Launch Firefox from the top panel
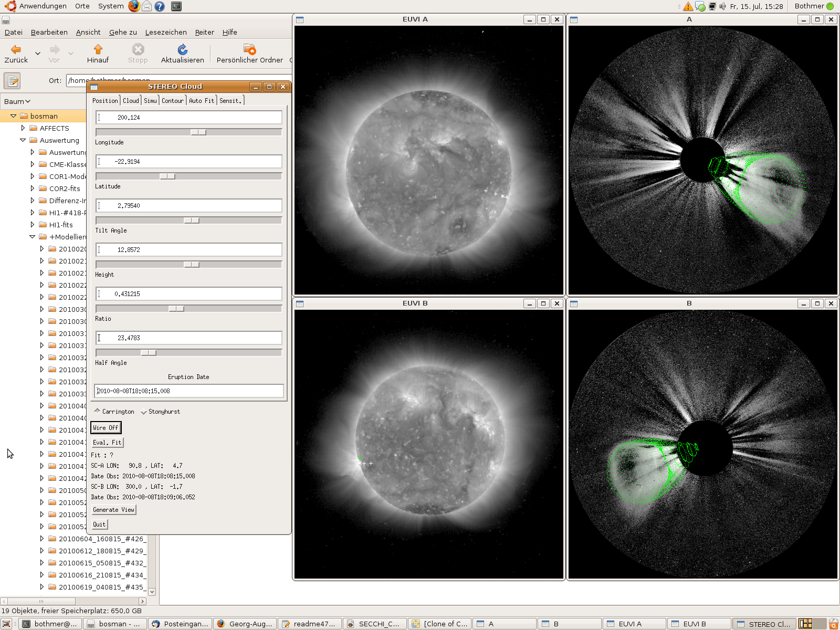 tap(134, 6)
